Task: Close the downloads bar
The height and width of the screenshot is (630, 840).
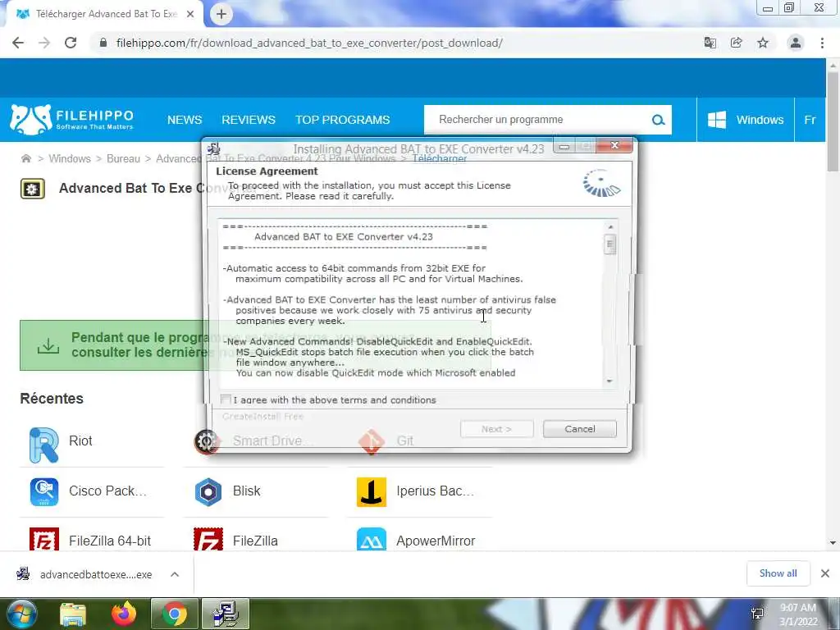Action: pos(825,573)
